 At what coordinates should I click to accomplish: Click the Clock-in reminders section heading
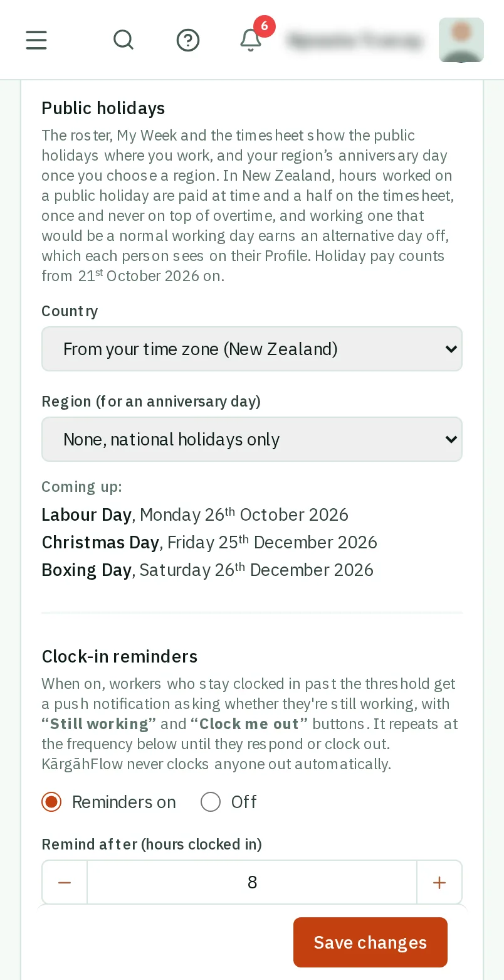coord(120,657)
